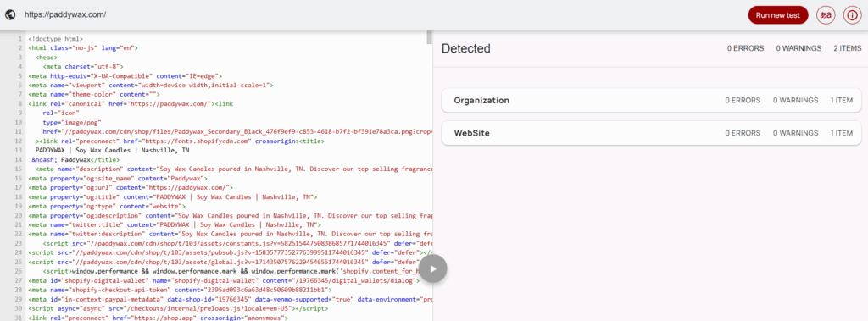Screen dimensions: 868x321
Task: Click line 13 PADDYWAX Soy Wax Candles title text
Action: pos(113,150)
